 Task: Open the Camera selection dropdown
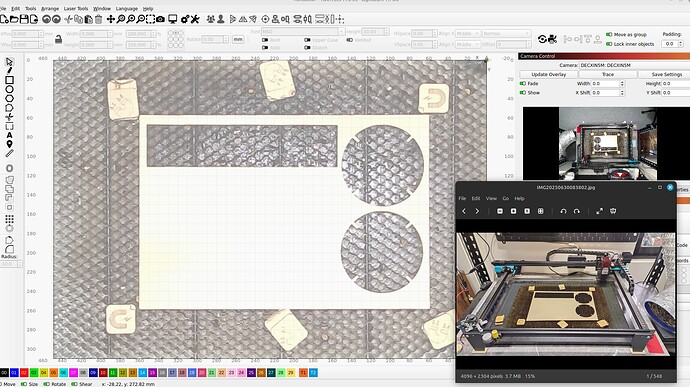pos(634,65)
